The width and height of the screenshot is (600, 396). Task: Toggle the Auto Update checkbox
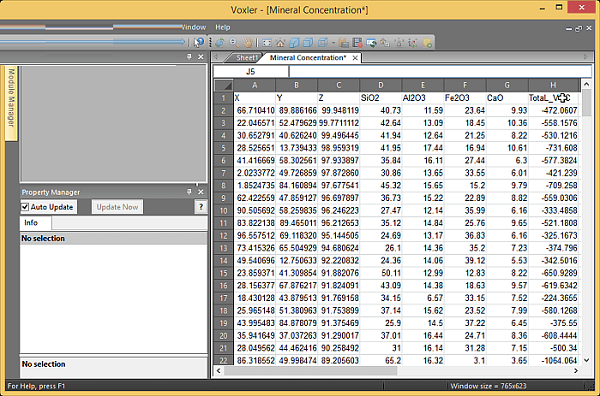[x=25, y=207]
